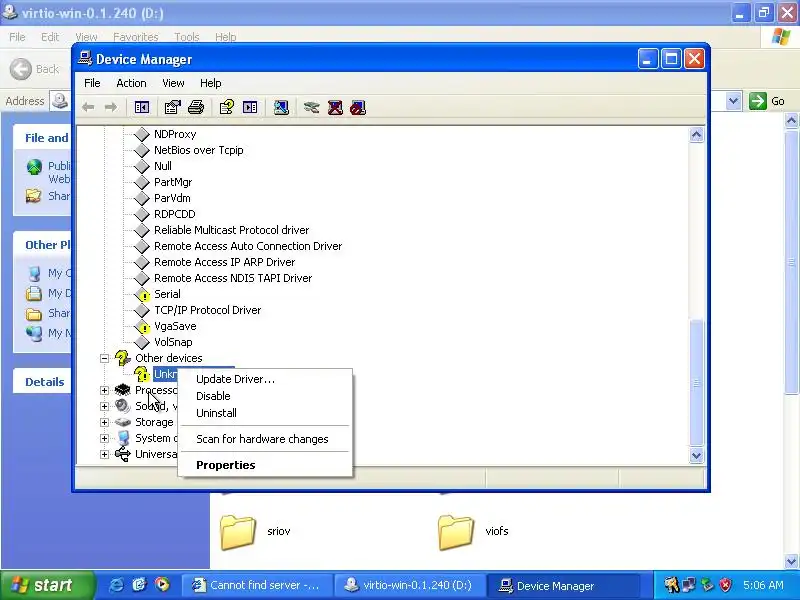The height and width of the screenshot is (600, 800).
Task: Select the Reliable Multicast Protocol driver row
Action: point(231,230)
